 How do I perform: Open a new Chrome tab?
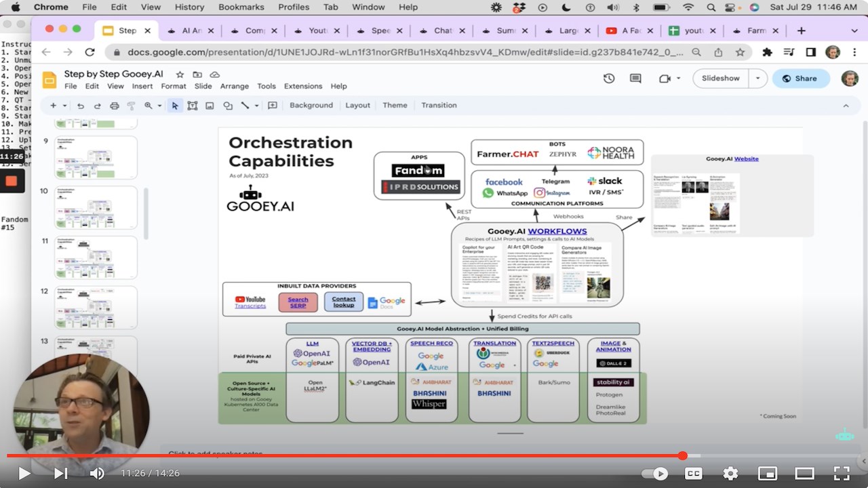coord(801,30)
